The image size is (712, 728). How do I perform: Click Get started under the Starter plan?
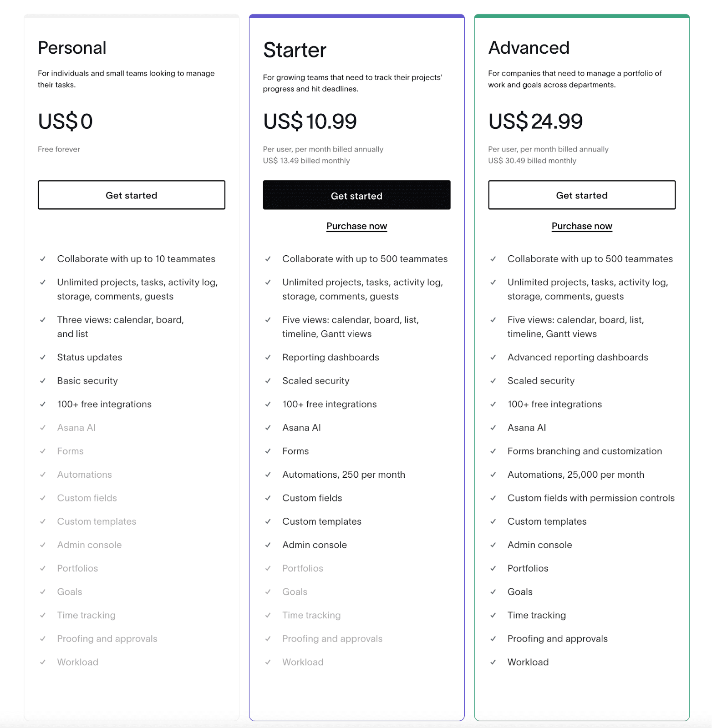click(x=356, y=195)
